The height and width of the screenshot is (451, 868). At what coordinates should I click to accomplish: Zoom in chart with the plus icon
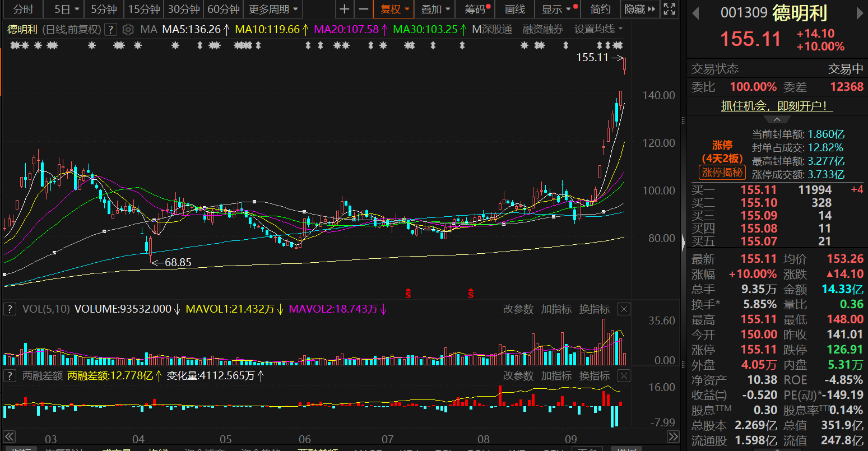point(345,9)
